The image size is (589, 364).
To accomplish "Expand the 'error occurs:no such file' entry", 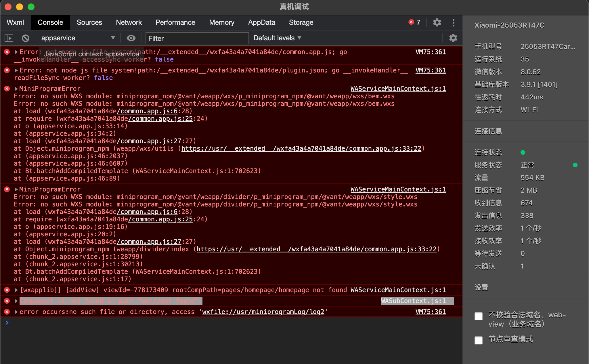I will [16, 312].
